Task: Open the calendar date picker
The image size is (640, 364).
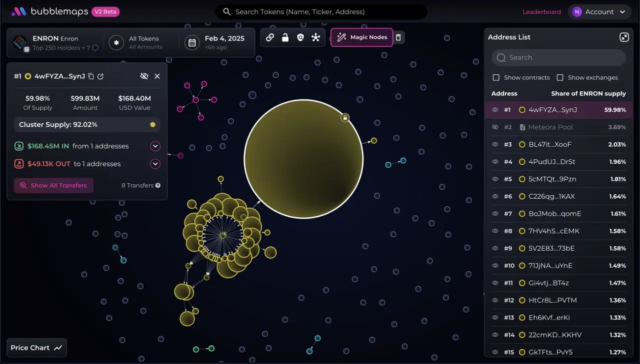Action: pyautogui.click(x=192, y=42)
